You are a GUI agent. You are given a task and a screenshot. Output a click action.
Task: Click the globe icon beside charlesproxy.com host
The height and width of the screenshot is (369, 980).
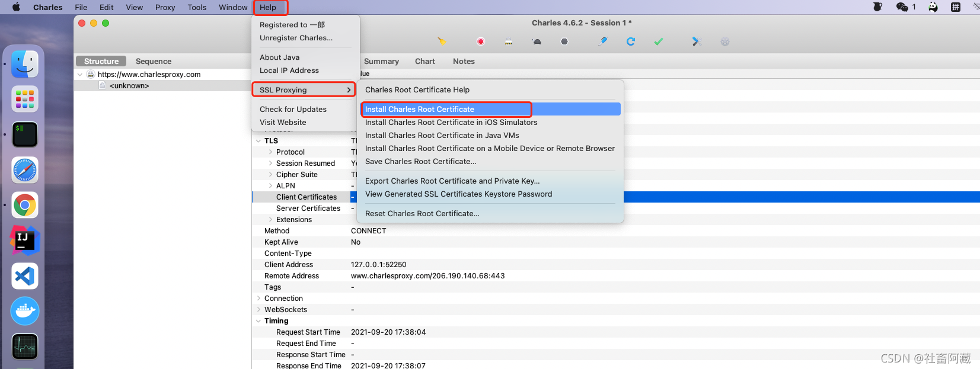(91, 74)
